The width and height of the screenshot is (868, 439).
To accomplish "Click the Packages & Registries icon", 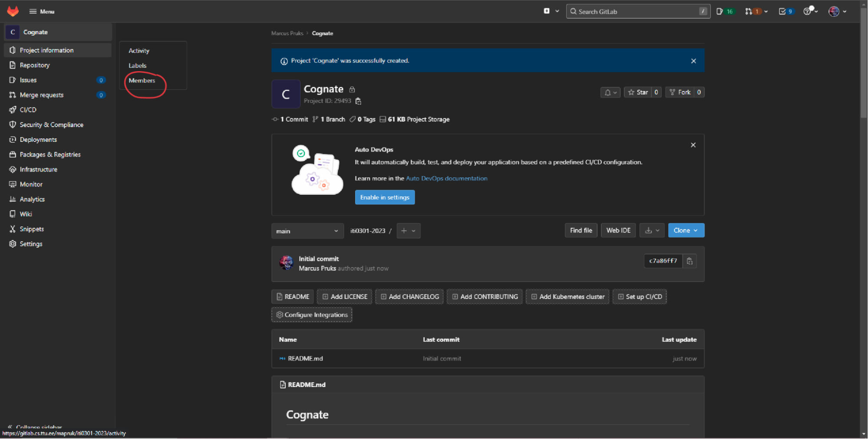I will click(x=13, y=154).
